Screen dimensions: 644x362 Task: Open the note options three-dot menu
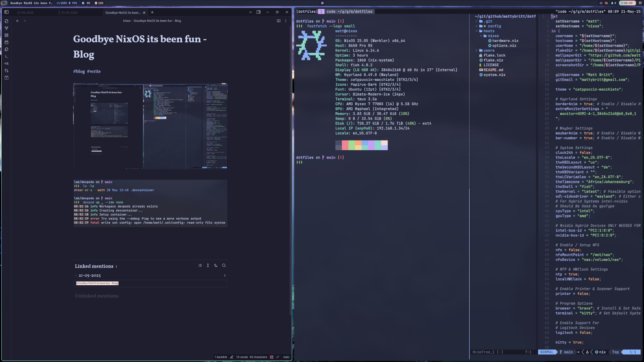click(x=286, y=21)
